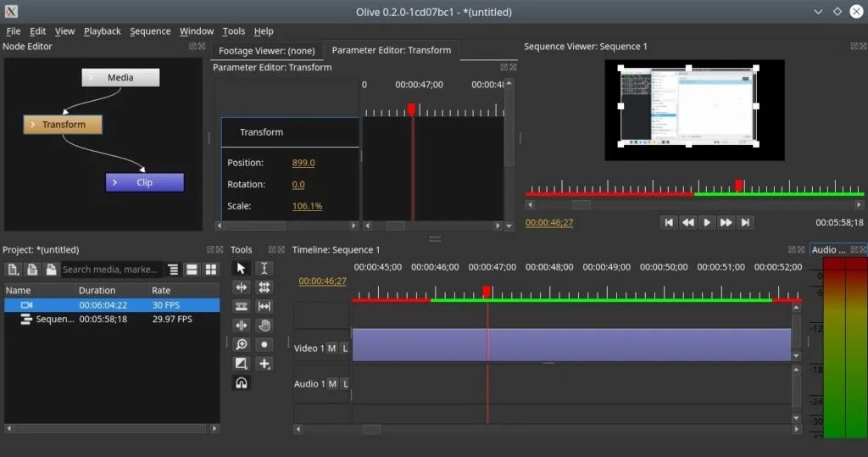Viewport: 868px width, 457px height.
Task: Pick the Transition tool icon
Action: coord(242,364)
